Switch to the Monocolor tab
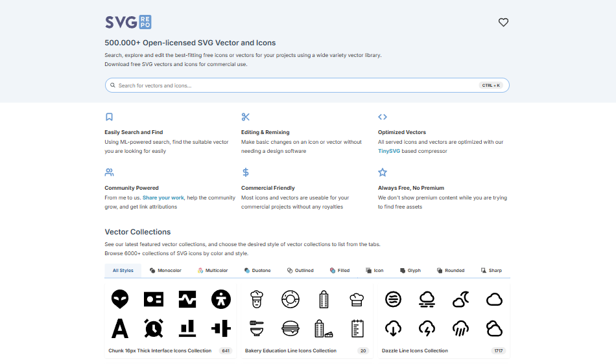Viewport: 616px width, 364px height. pos(165,271)
